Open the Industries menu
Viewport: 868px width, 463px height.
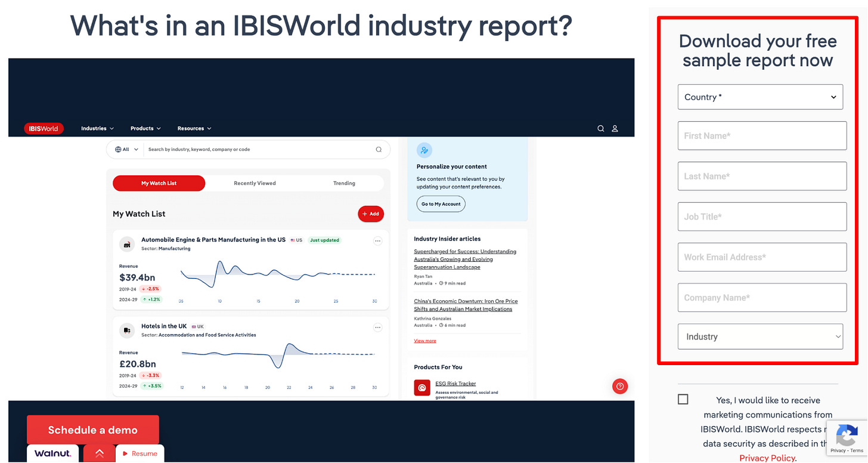[97, 128]
